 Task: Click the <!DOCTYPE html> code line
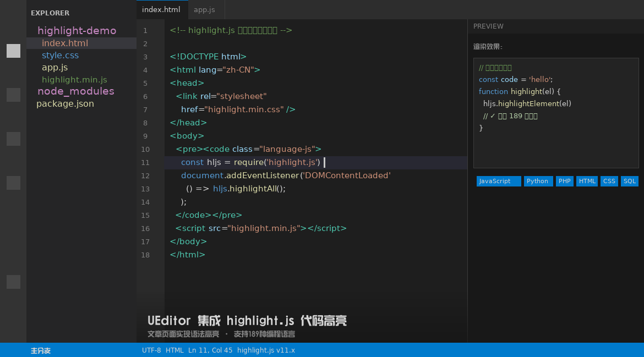208,57
